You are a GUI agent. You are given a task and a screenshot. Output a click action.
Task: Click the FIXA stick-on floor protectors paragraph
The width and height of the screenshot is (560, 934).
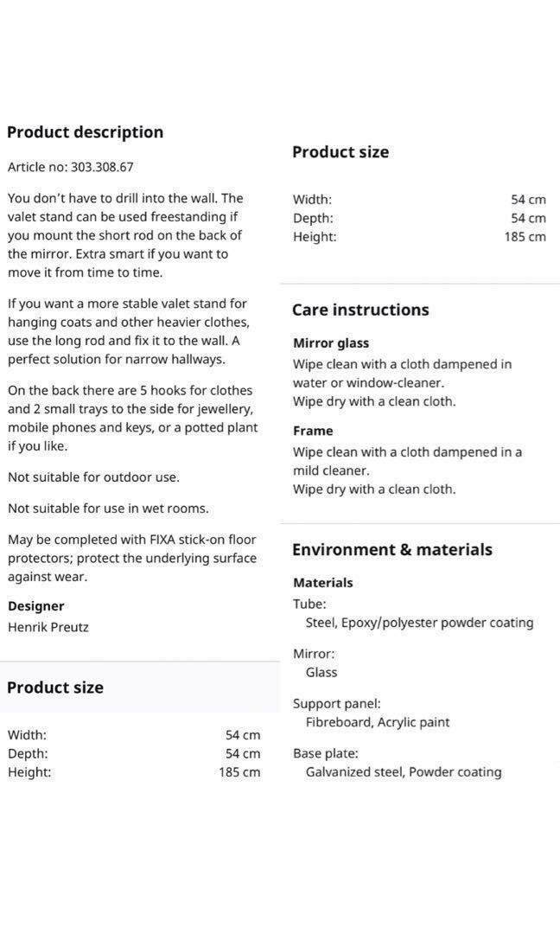tap(132, 558)
